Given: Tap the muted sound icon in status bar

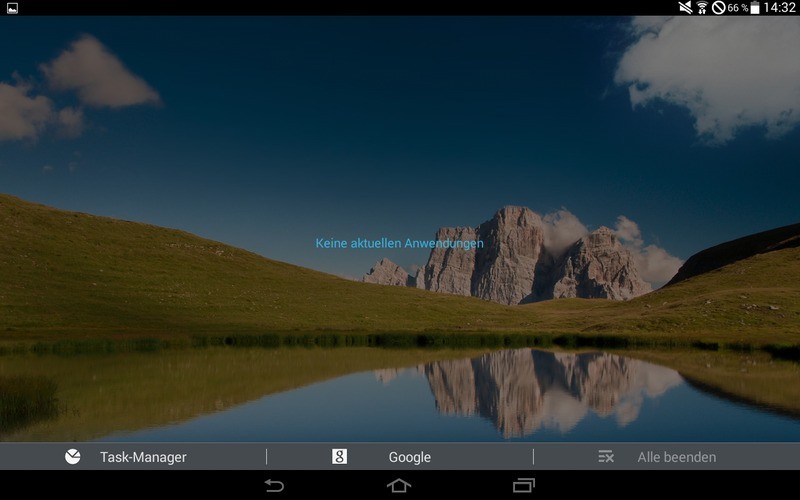Looking at the screenshot, I should [x=685, y=7].
